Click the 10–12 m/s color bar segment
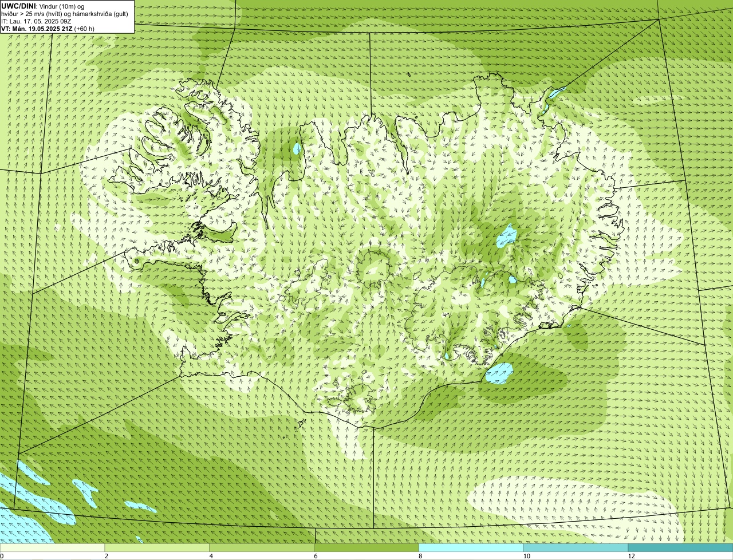 [x=576, y=548]
